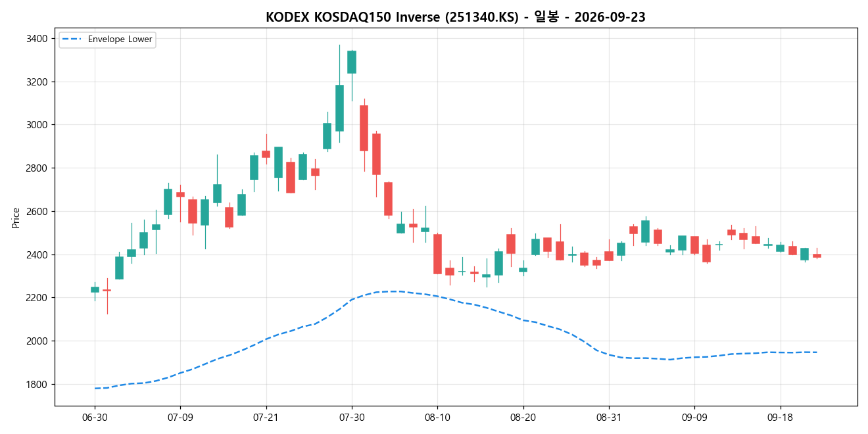Click the large red candle right after 07-30 peak
The width and height of the screenshot is (868, 434).
[x=364, y=128]
